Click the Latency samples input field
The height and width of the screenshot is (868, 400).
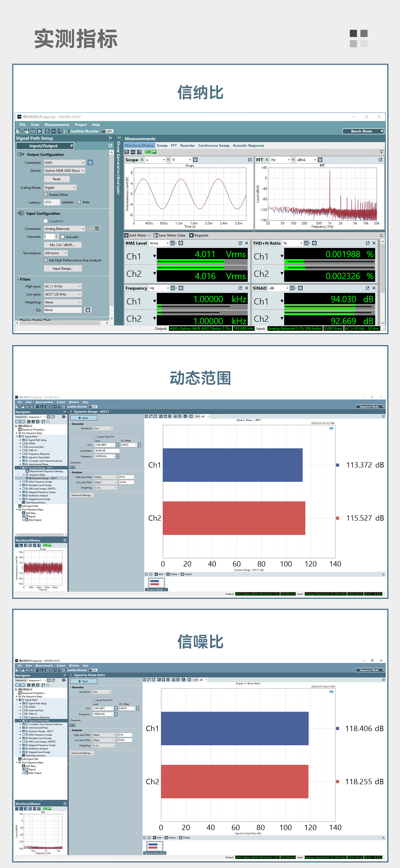[52, 202]
